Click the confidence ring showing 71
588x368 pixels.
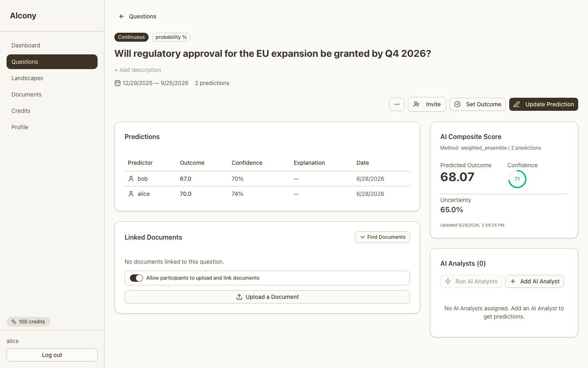(517, 179)
